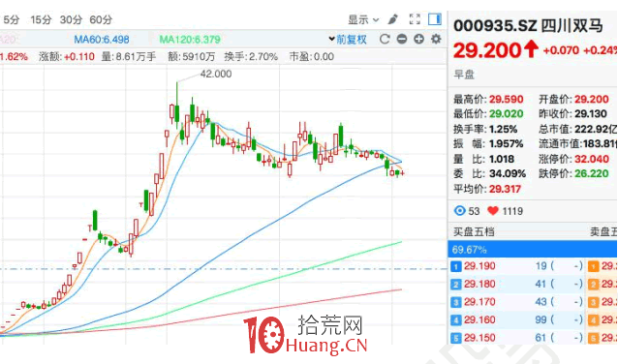The image size is (618, 364).
Task: Click the 最低价 value 29.020
Action: click(x=506, y=114)
